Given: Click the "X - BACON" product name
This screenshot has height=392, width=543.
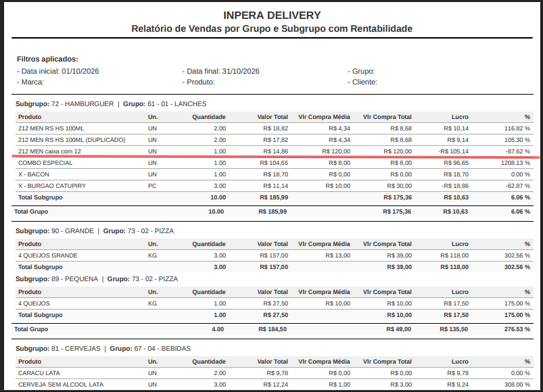Looking at the screenshot, I should 34,174.
